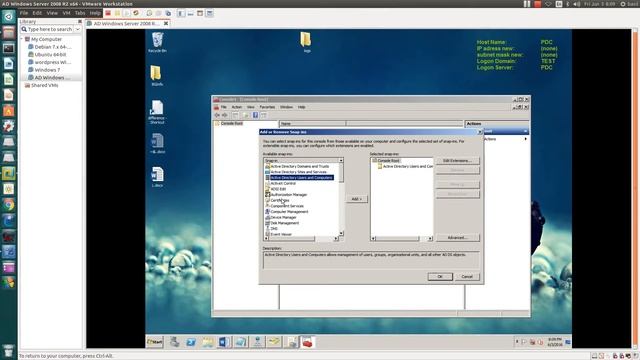
Task: Collapse the My Computer tree node
Action: click(x=22, y=39)
